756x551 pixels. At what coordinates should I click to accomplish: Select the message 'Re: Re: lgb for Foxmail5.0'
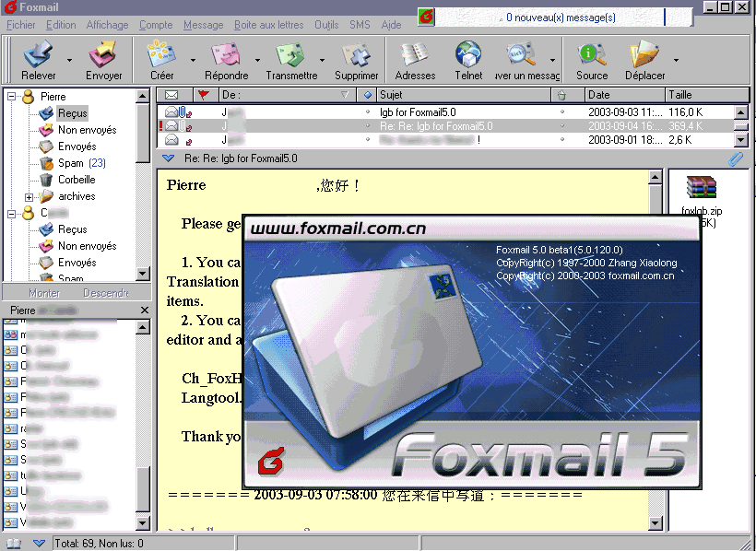(445, 126)
